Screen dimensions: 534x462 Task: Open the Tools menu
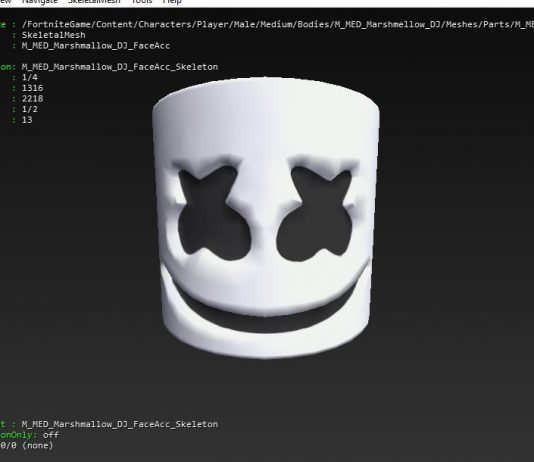pyautogui.click(x=141, y=2)
